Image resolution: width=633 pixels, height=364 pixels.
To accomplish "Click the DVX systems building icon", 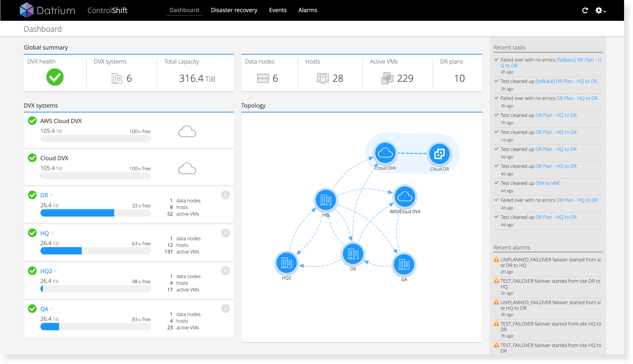I will pos(117,78).
